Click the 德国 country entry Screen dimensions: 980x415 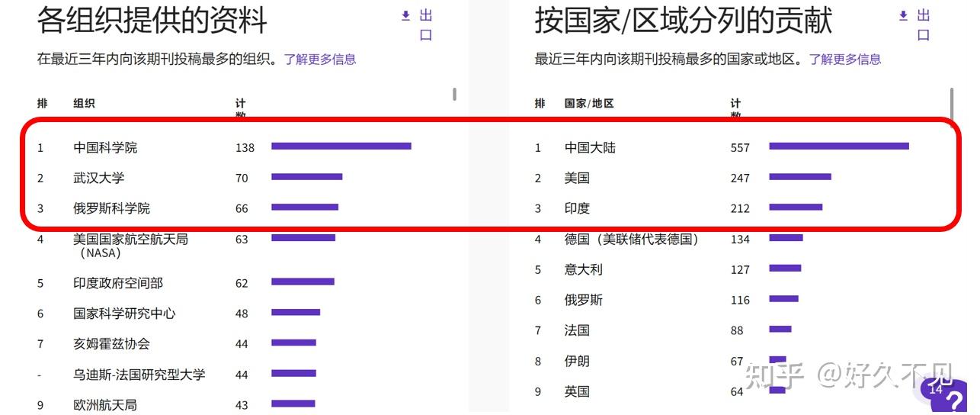pyautogui.click(x=632, y=239)
